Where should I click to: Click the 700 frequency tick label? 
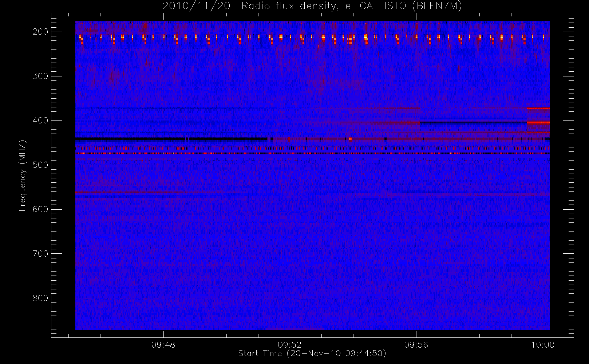pyautogui.click(x=40, y=254)
